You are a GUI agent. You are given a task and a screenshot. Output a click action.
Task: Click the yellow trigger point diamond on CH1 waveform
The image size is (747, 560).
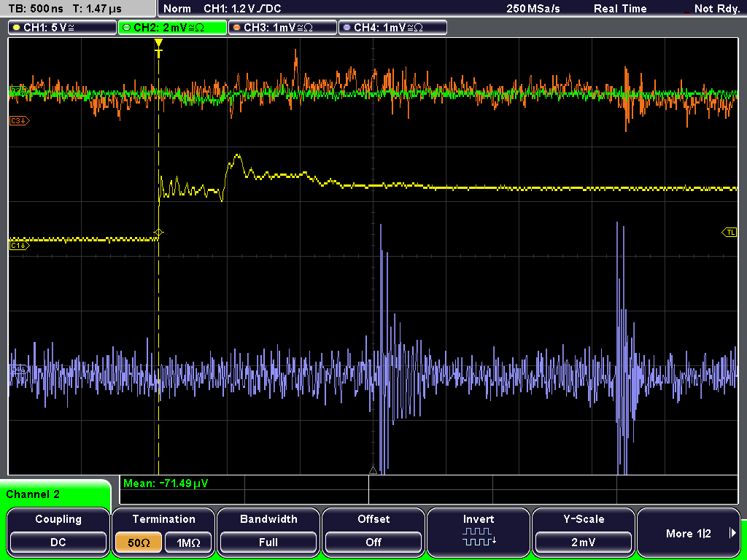[x=158, y=233]
